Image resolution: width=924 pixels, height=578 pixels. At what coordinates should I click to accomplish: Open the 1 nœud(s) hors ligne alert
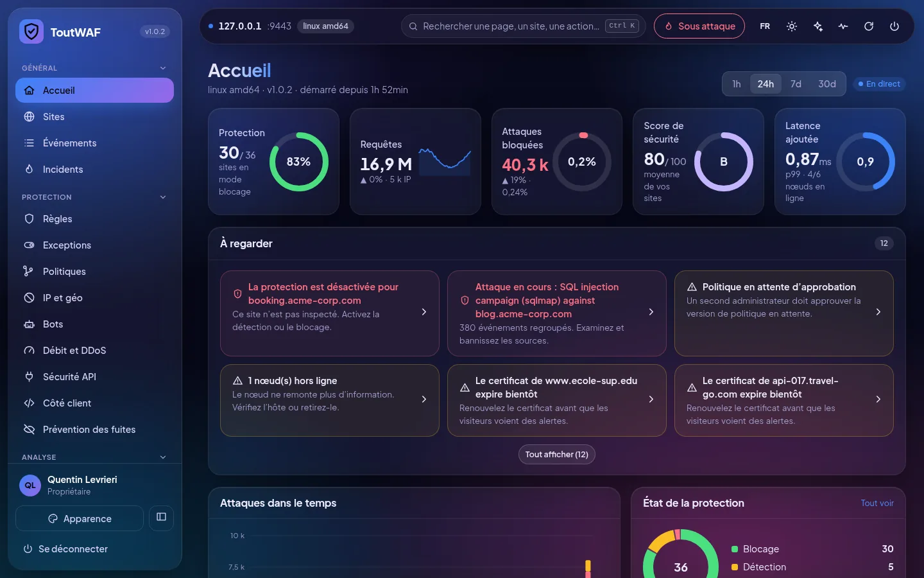(x=330, y=400)
